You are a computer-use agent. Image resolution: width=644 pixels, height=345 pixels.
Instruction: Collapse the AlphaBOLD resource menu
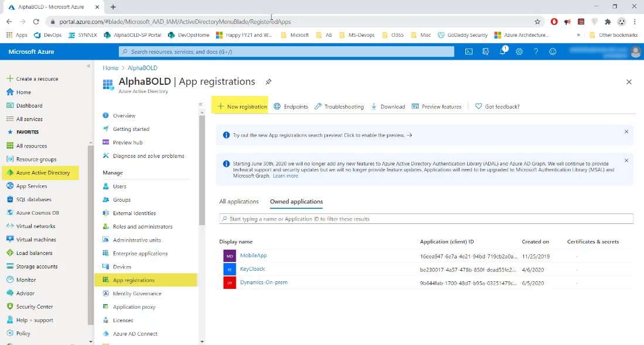point(200,104)
